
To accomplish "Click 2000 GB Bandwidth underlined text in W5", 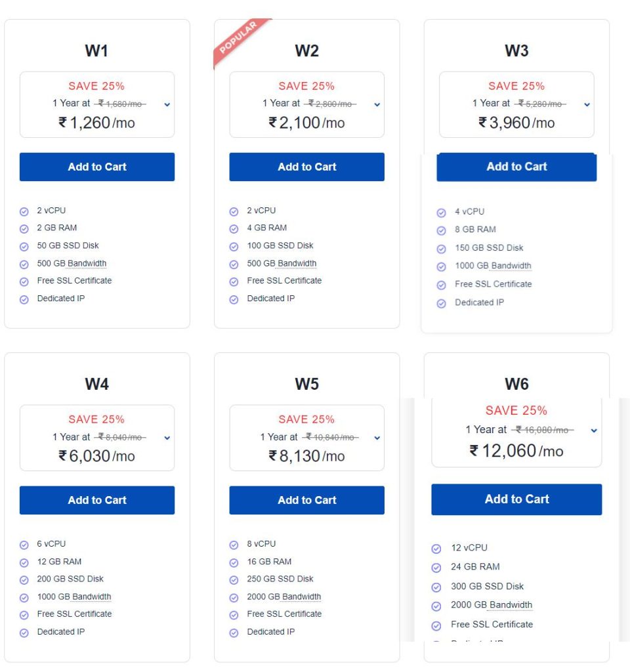I will point(283,597).
